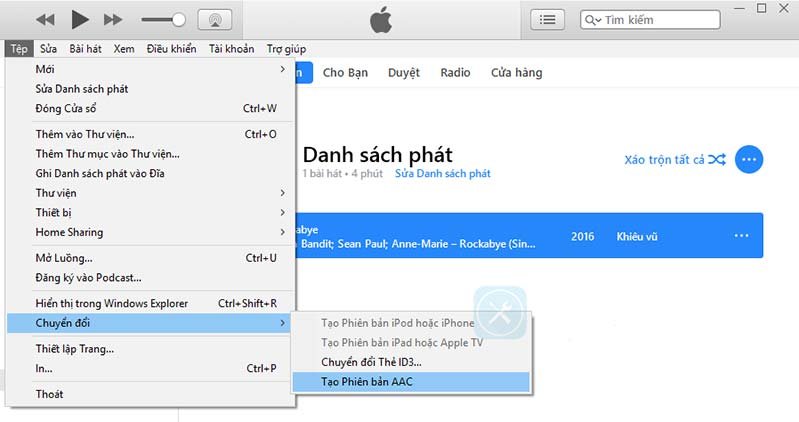Start playback with the Play button
This screenshot has height=422, width=799.
pos(79,20)
